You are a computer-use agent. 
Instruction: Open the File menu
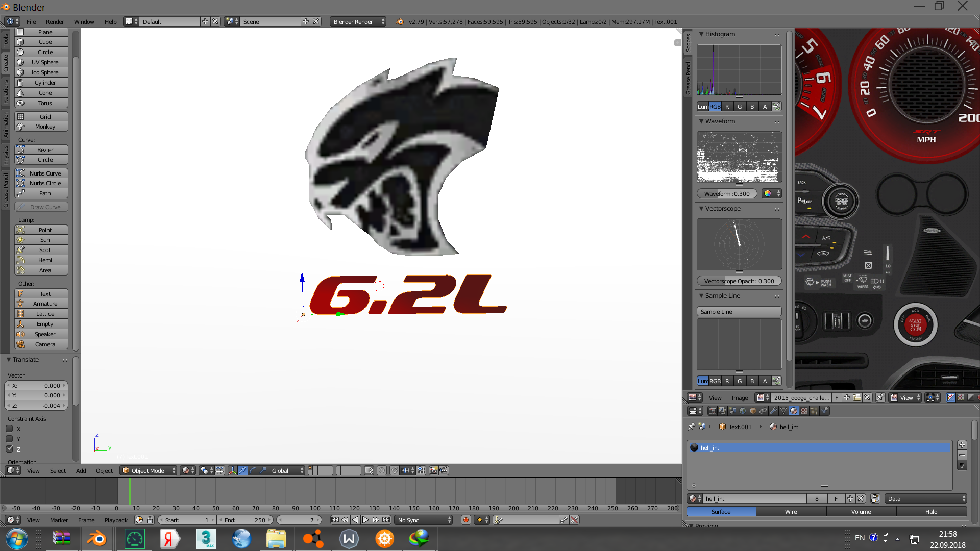coord(31,21)
